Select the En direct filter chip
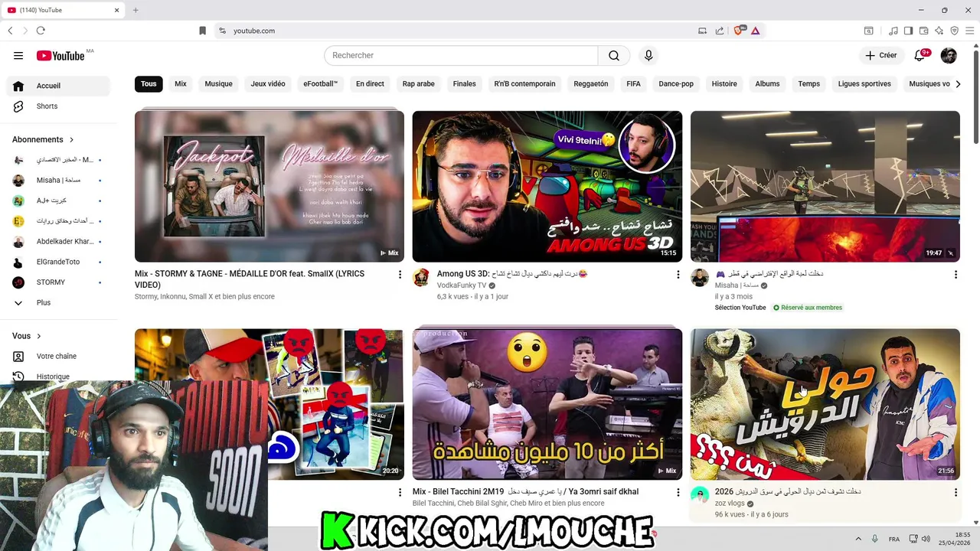980x551 pixels. click(x=370, y=84)
